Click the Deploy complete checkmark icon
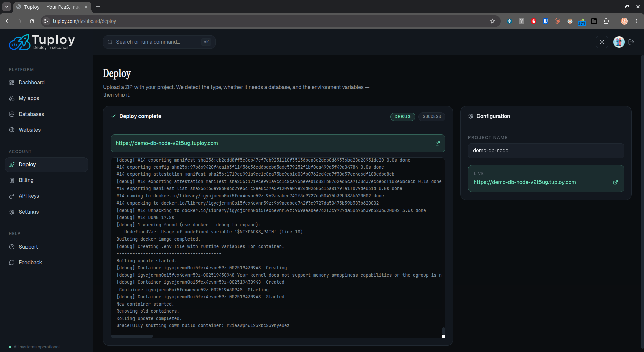 113,116
